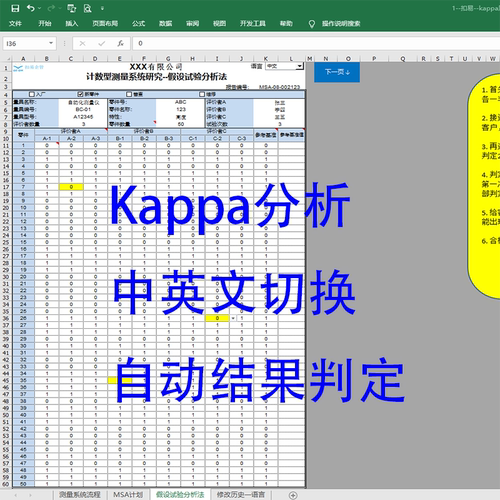This screenshot has height=500, width=500.
Task: Click the lightbulb tell-me icon
Action: pos(311,24)
